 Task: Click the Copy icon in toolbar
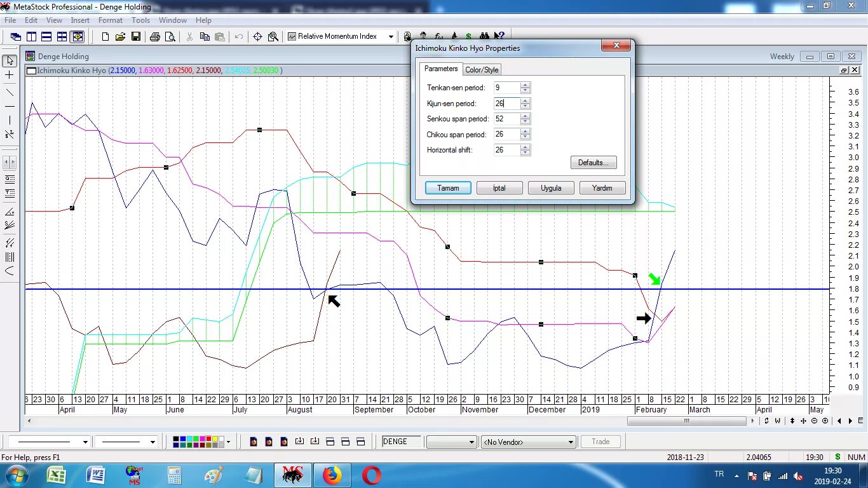click(x=205, y=37)
